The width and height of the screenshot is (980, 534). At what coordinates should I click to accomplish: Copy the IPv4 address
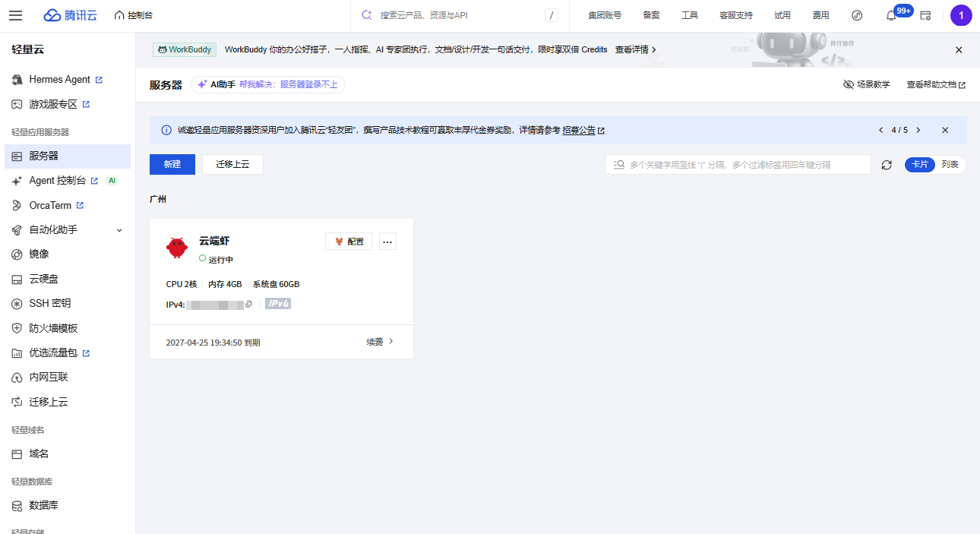tap(248, 305)
